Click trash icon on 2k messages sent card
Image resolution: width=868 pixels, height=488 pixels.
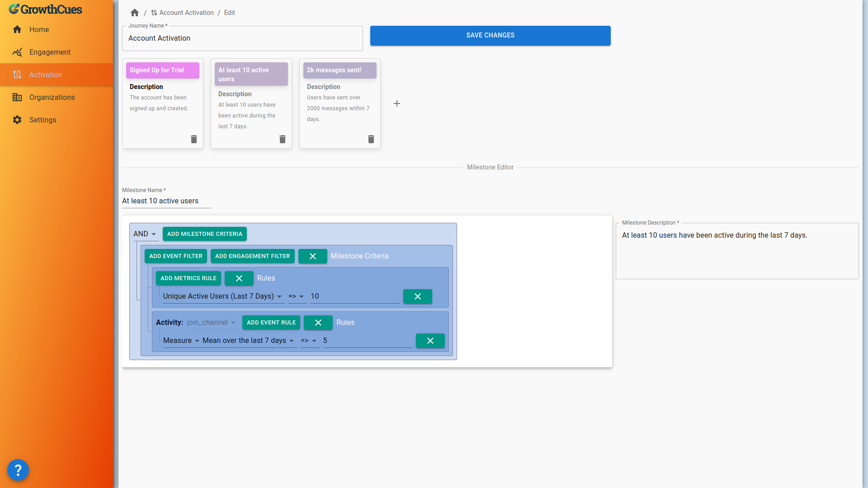[371, 139]
